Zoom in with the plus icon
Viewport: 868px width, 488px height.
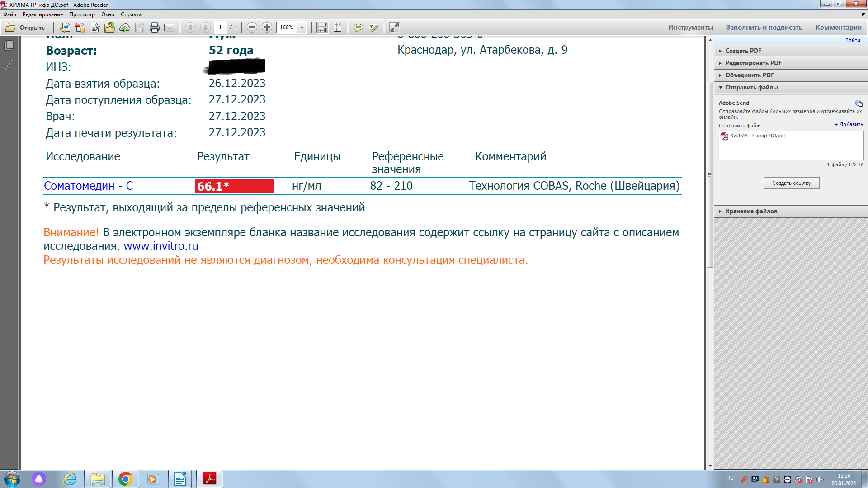267,28
